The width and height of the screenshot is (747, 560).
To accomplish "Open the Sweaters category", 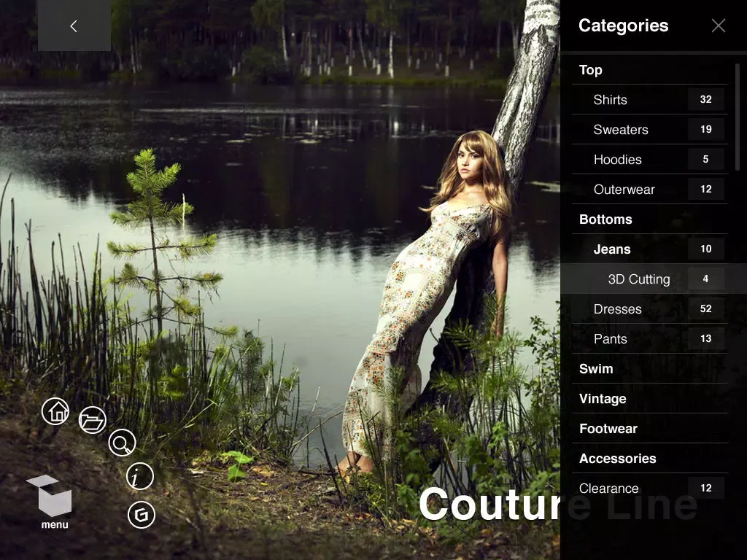I will 650,130.
